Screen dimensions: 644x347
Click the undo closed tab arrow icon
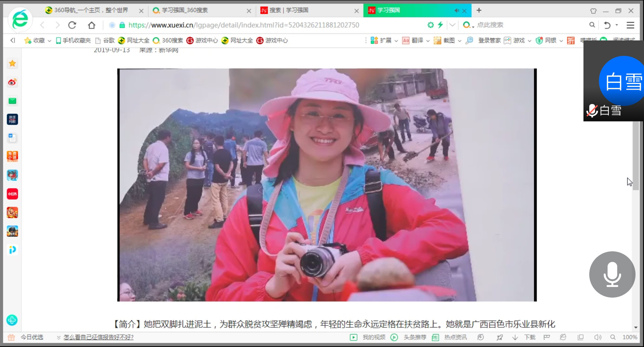tap(607, 25)
